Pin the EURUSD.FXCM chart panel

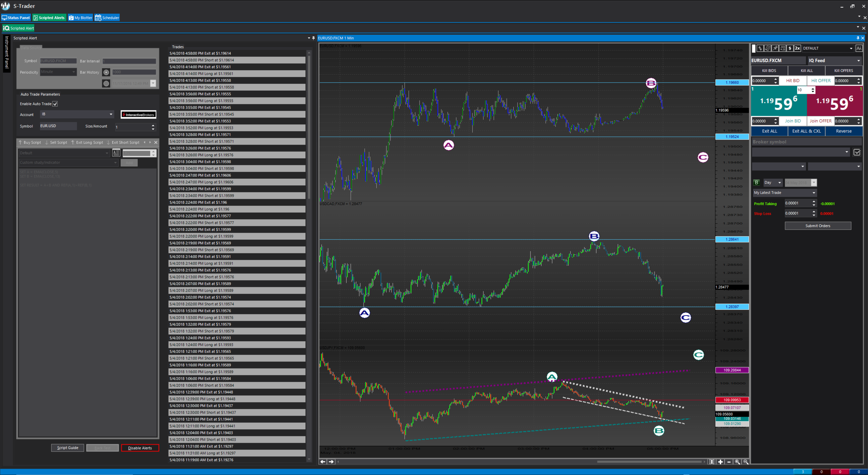(x=858, y=38)
